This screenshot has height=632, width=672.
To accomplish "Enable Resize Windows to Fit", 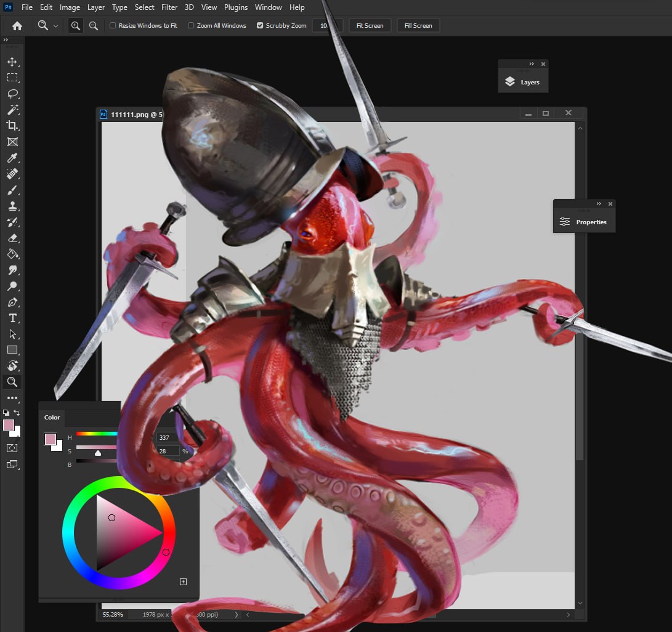I will tap(113, 25).
